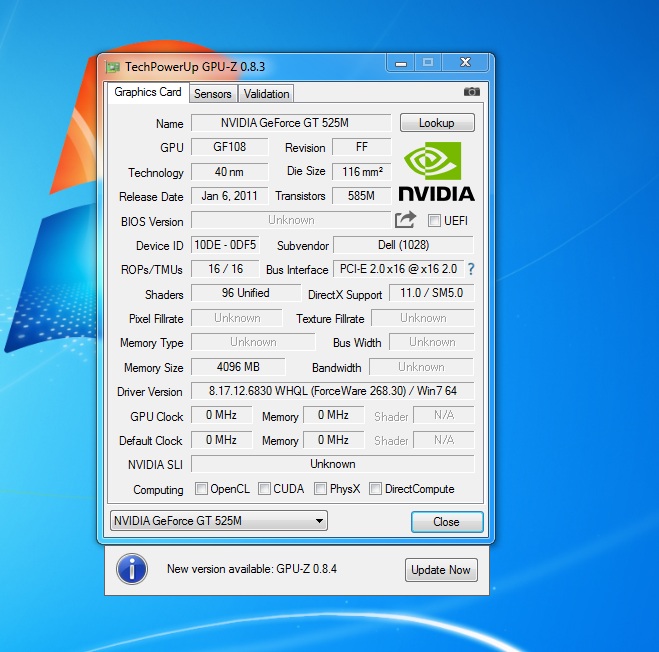Take a screenshot using the camera icon
The width and height of the screenshot is (659, 652).
(472, 92)
